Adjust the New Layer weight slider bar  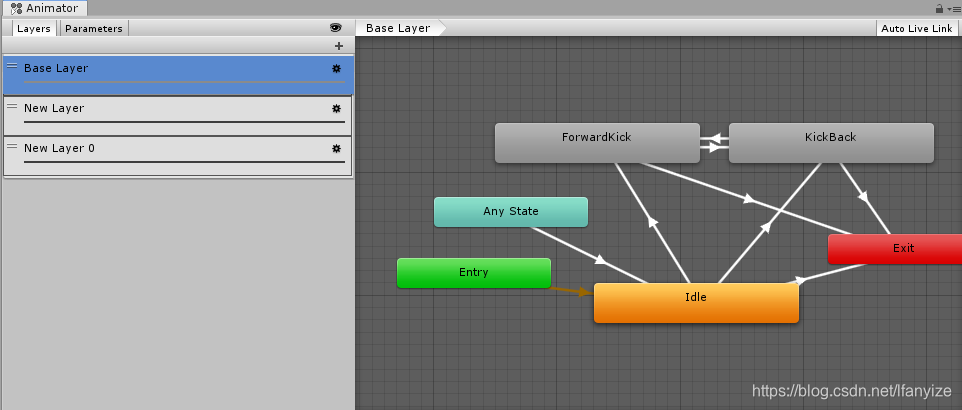pos(184,122)
